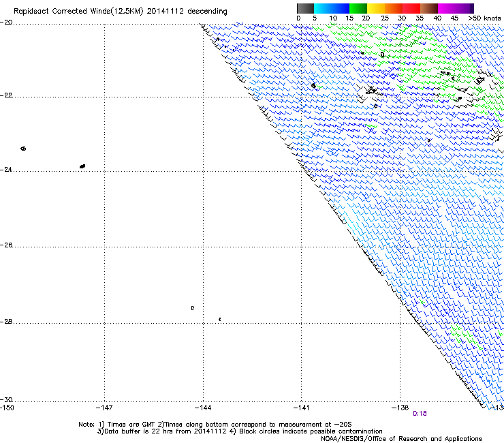This screenshot has width=504, height=443.
Task: Click 'Black circles indicate possible contamination' note
Action: pos(311,431)
